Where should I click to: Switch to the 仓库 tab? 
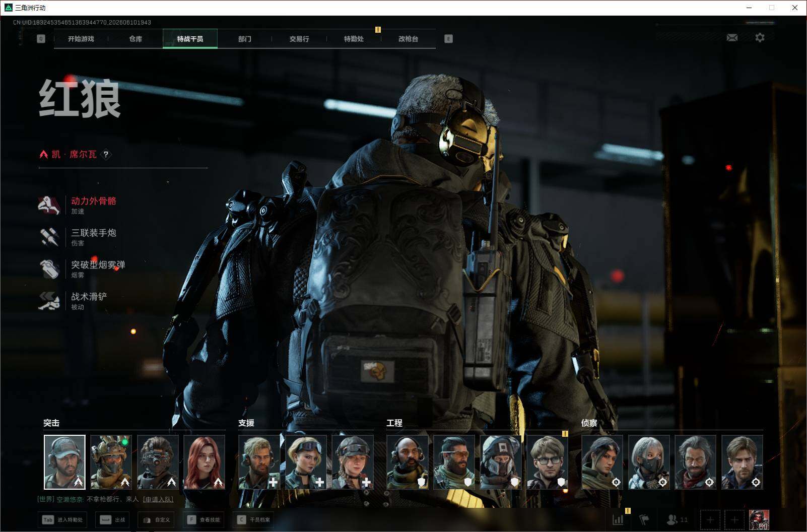pyautogui.click(x=136, y=39)
